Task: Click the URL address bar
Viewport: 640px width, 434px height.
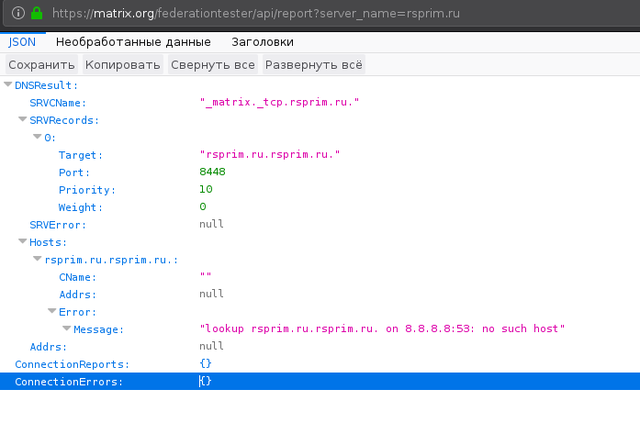Action: (322, 13)
